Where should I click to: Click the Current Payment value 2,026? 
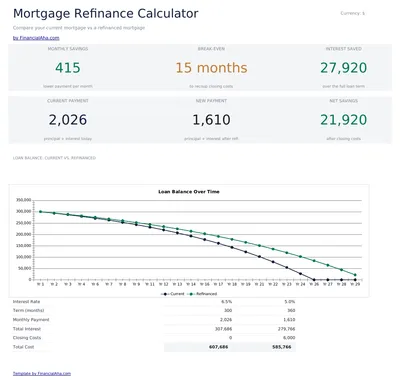[x=68, y=120]
